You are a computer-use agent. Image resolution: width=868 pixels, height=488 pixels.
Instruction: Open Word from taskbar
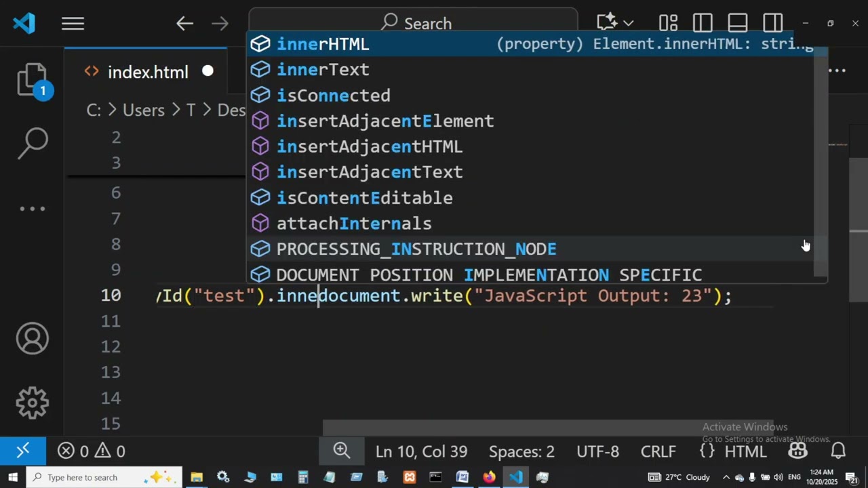click(x=462, y=477)
